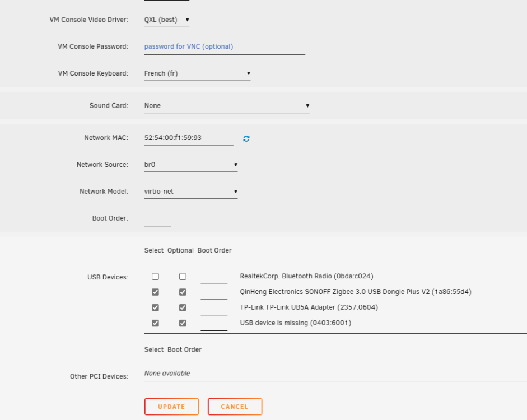Viewport: 527px width, 420px height.
Task: Uncheck Select for TP-Link UB5A Adapter
Action: tap(155, 307)
